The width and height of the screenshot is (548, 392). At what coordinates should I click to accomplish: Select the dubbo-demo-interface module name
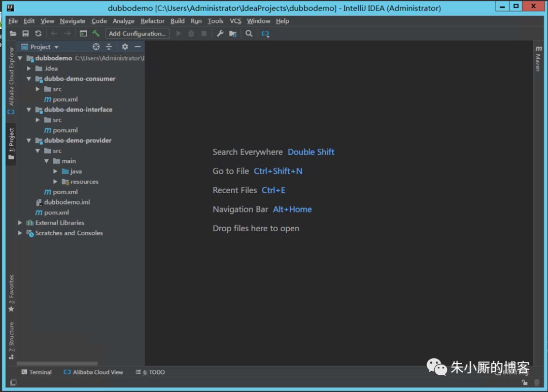(x=78, y=110)
